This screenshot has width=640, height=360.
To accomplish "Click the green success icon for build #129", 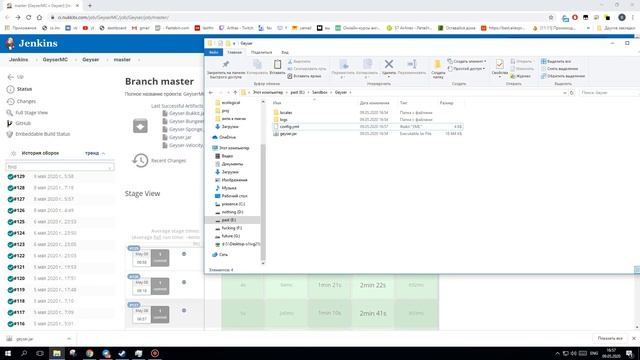I will (x=11, y=177).
